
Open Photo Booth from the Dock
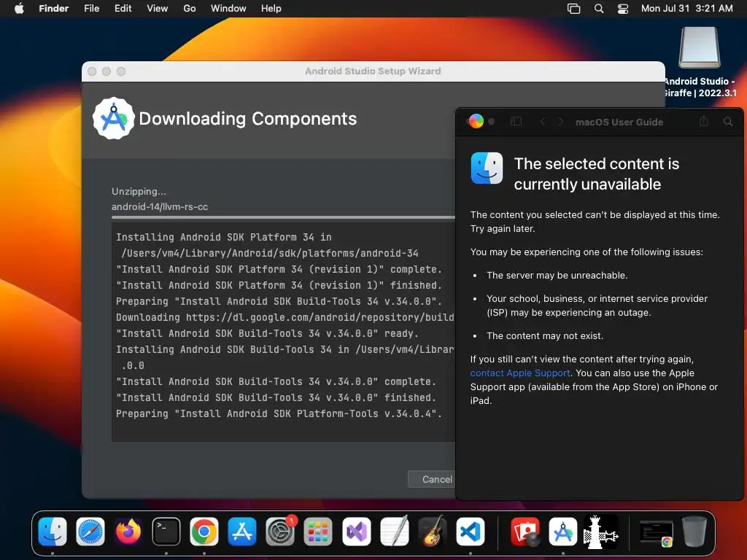(x=525, y=532)
